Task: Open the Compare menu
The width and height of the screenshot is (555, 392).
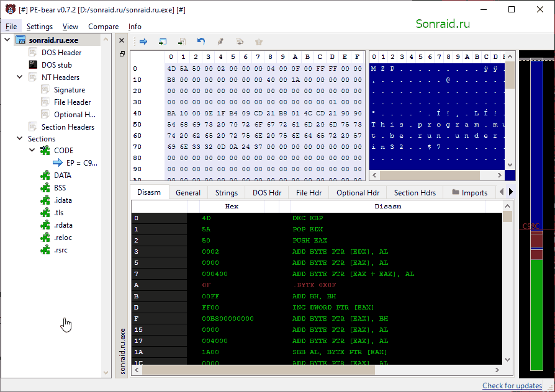Action: click(x=103, y=27)
